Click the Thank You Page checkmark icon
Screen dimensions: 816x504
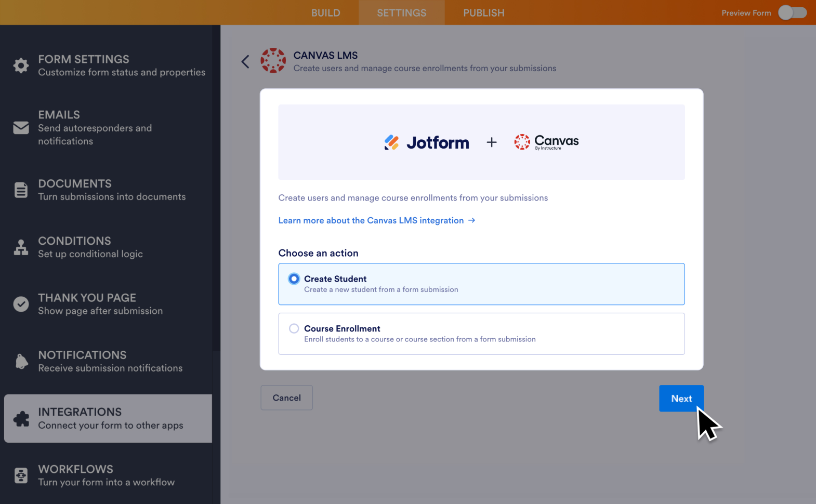point(21,304)
